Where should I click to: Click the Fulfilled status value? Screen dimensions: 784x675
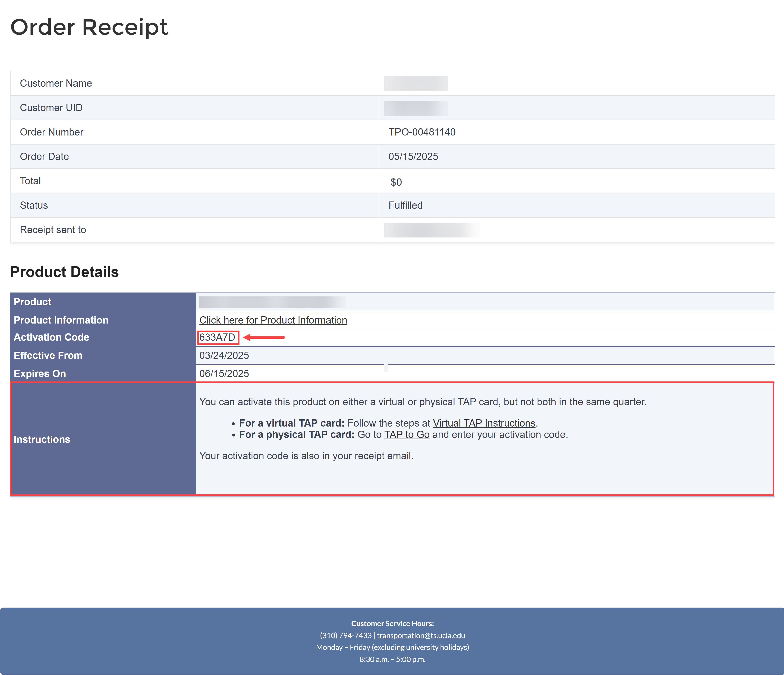pyautogui.click(x=405, y=205)
